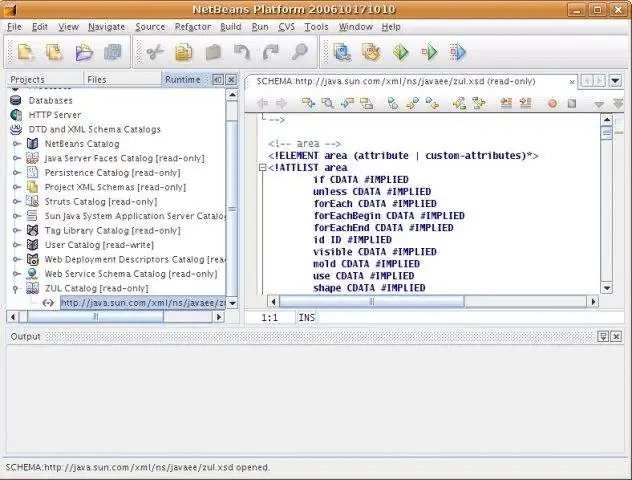Click the Shift Line Left editor icon
The image size is (632, 480).
click(x=506, y=104)
